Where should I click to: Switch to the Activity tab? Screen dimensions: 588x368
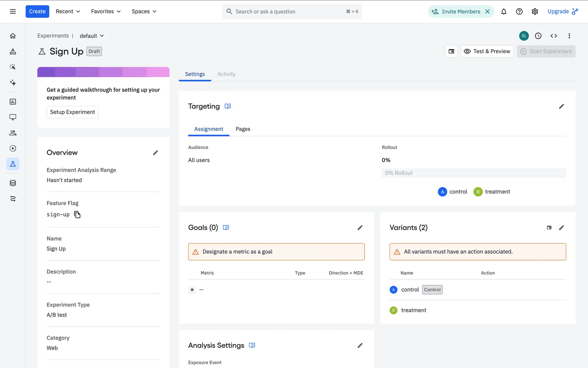pos(226,74)
